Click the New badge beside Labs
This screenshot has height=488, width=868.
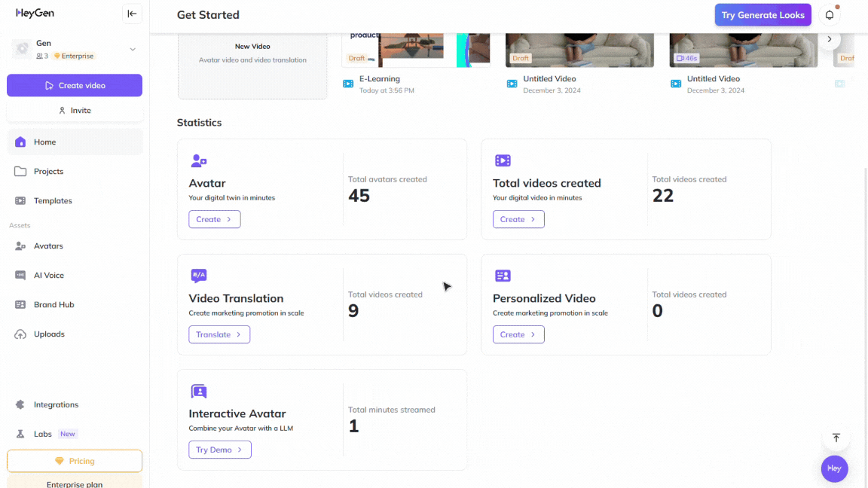coord(68,435)
